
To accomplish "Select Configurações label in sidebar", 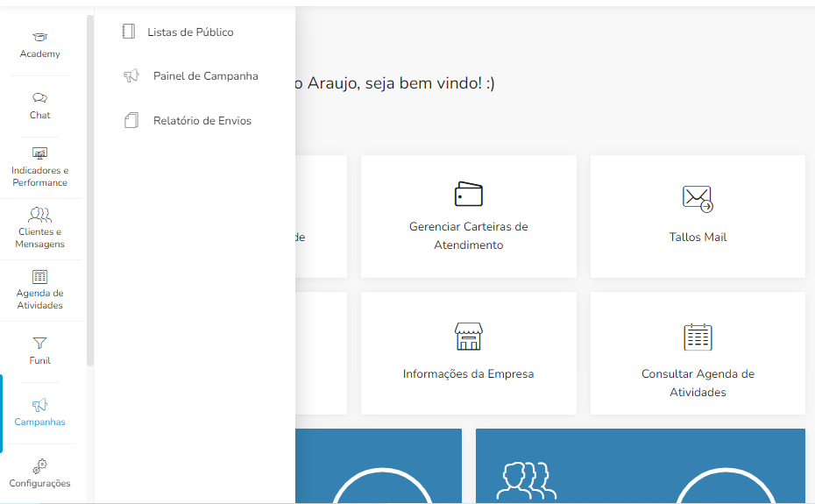I will pyautogui.click(x=40, y=483).
